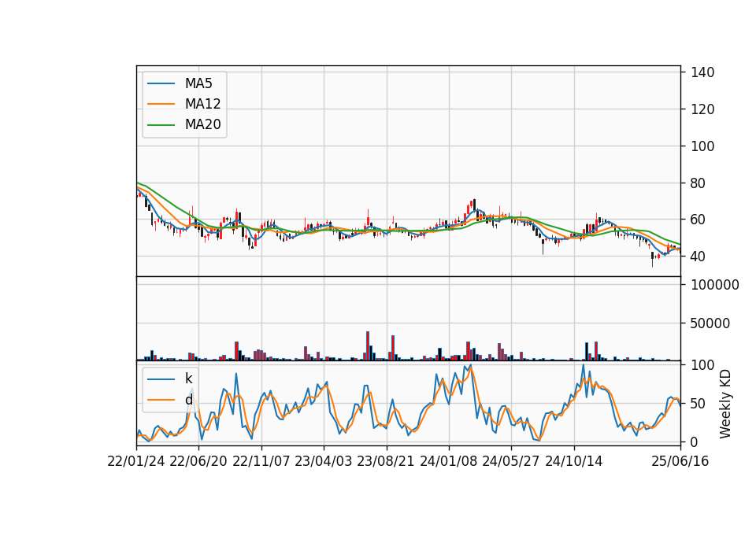Click the 50000 volume axis label

click(x=710, y=323)
